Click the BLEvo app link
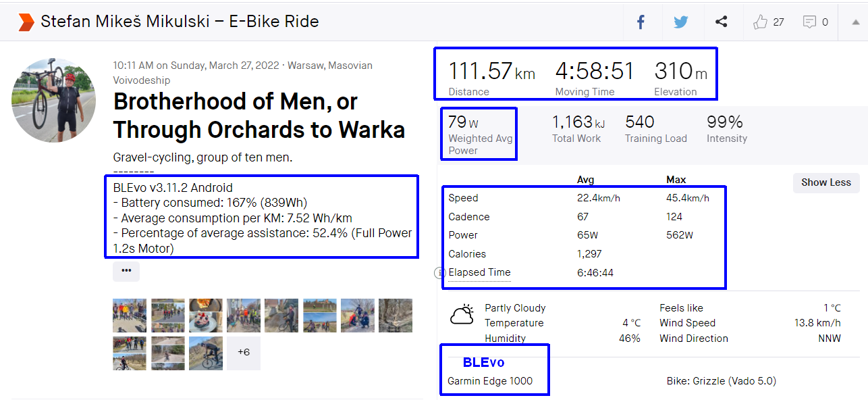 (x=483, y=363)
